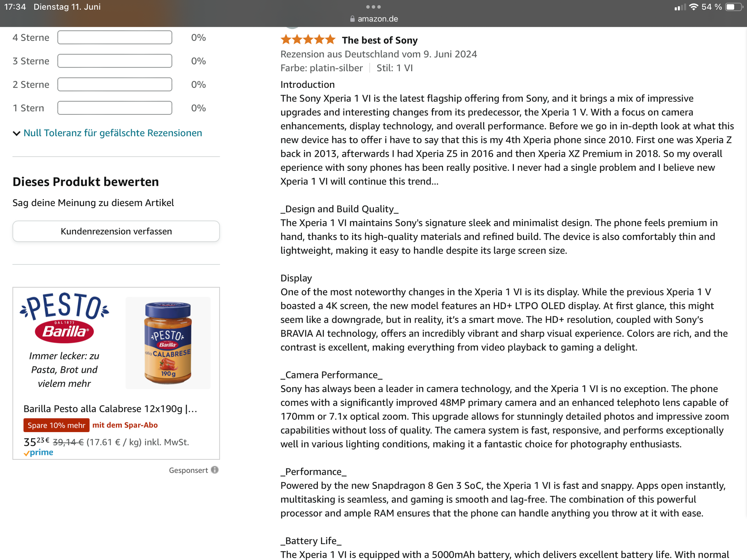Expand Null Toleranz für gefälschte Rezensionen chevron
The height and width of the screenshot is (560, 747).
16,133
